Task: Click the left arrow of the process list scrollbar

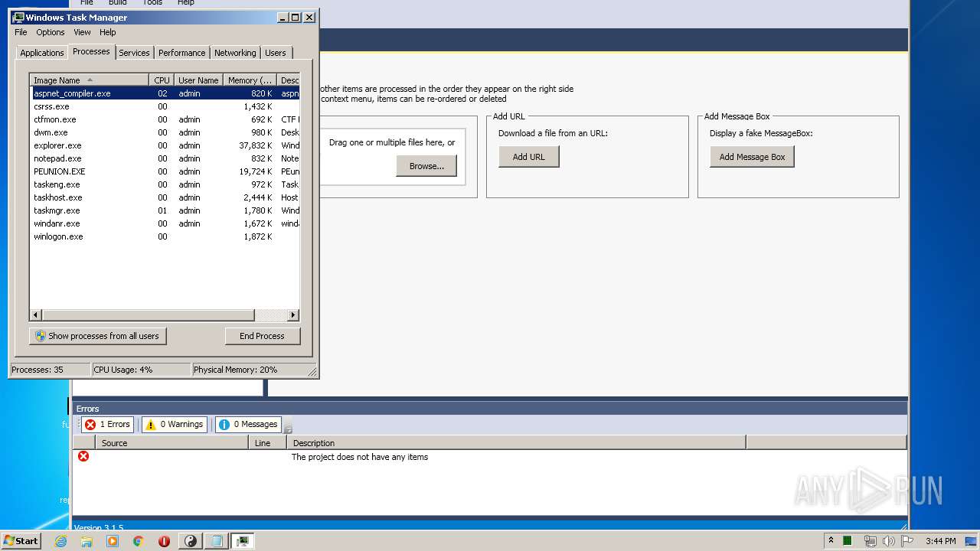Action: (x=36, y=315)
